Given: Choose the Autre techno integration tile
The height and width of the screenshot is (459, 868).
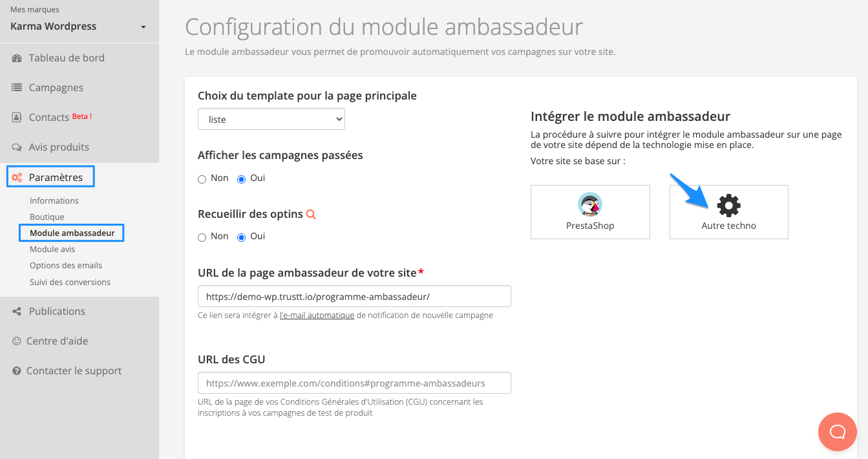Looking at the screenshot, I should pyautogui.click(x=728, y=212).
